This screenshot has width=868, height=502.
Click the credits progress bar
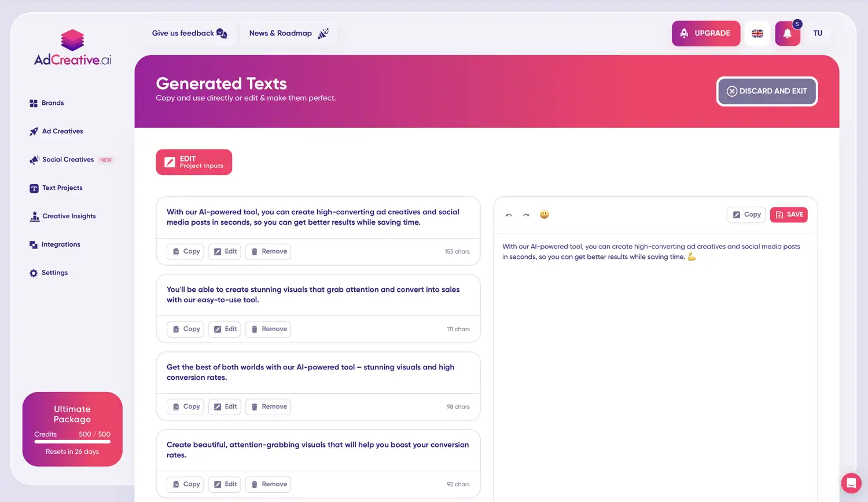72,442
